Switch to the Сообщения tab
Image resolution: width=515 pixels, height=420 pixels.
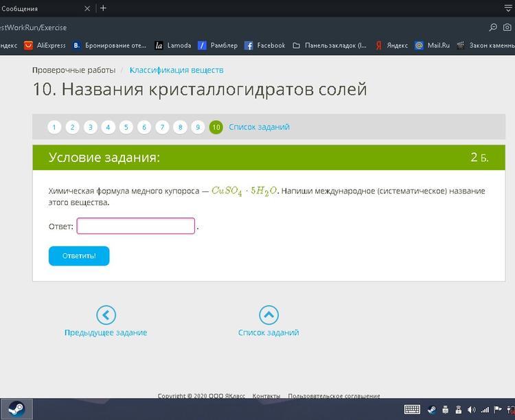point(20,8)
